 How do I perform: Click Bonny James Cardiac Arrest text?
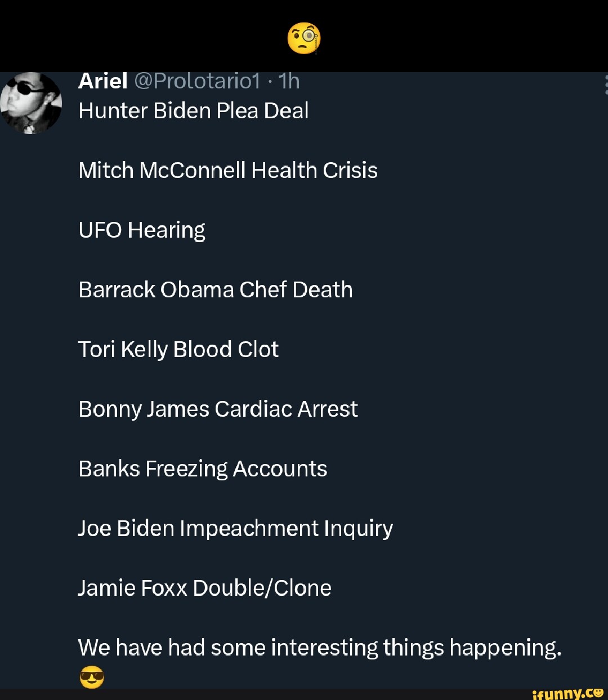[218, 409]
